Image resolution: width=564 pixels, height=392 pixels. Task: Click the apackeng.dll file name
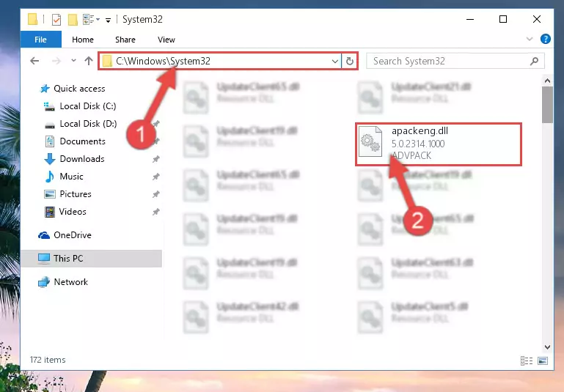[420, 130]
